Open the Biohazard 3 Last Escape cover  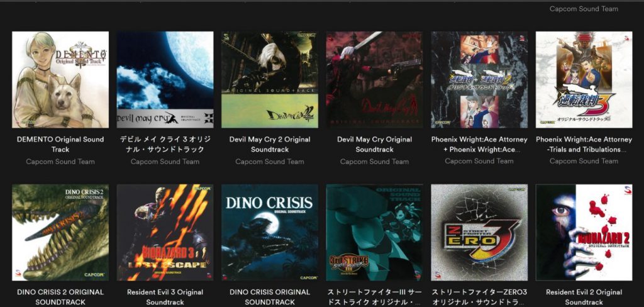click(x=165, y=233)
